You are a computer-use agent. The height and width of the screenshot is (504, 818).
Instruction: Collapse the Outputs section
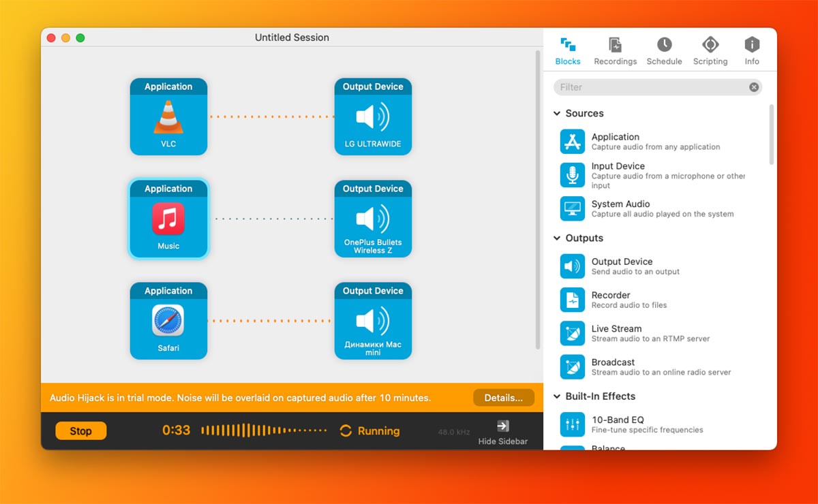click(x=557, y=238)
